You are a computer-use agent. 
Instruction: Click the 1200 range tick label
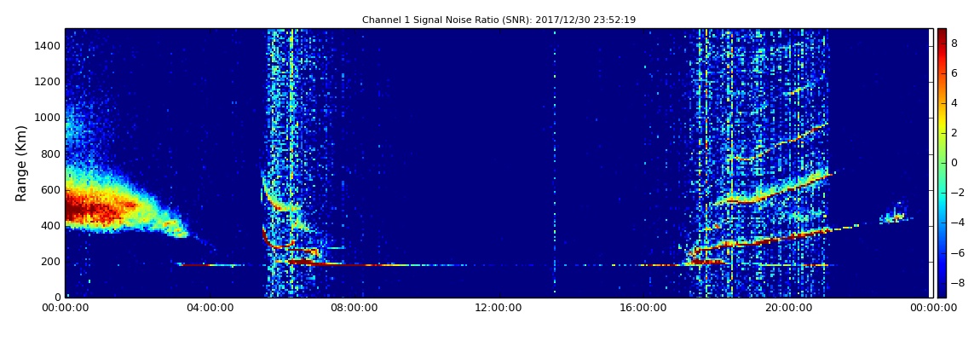coord(48,82)
